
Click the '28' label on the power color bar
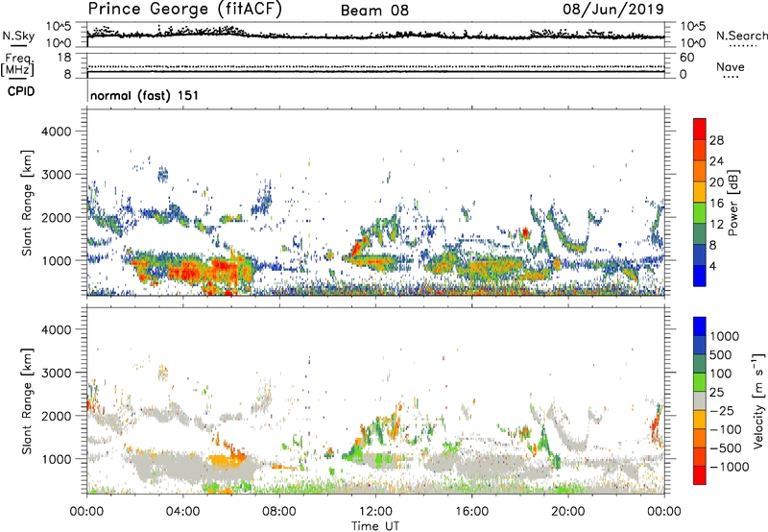pos(716,140)
